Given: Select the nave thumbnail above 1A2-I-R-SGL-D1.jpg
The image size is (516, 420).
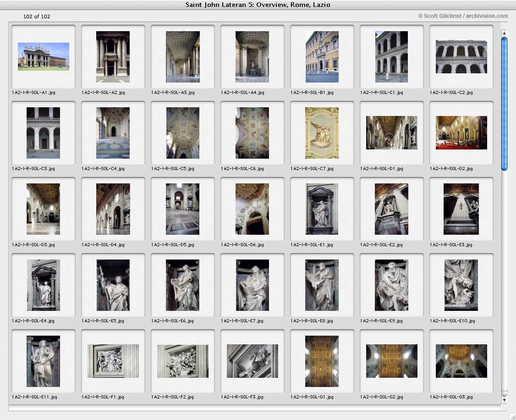Looking at the screenshot, I should 392,133.
